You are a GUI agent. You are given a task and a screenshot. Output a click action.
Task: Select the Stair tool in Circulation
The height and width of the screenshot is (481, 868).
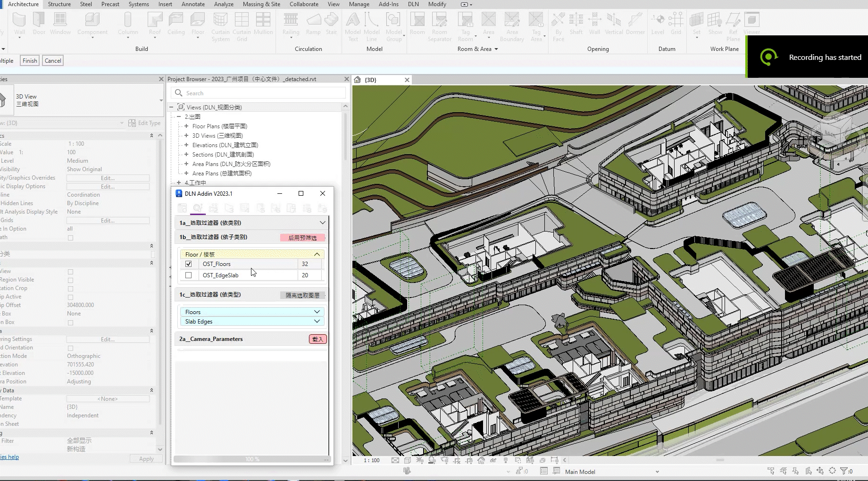[x=331, y=24]
